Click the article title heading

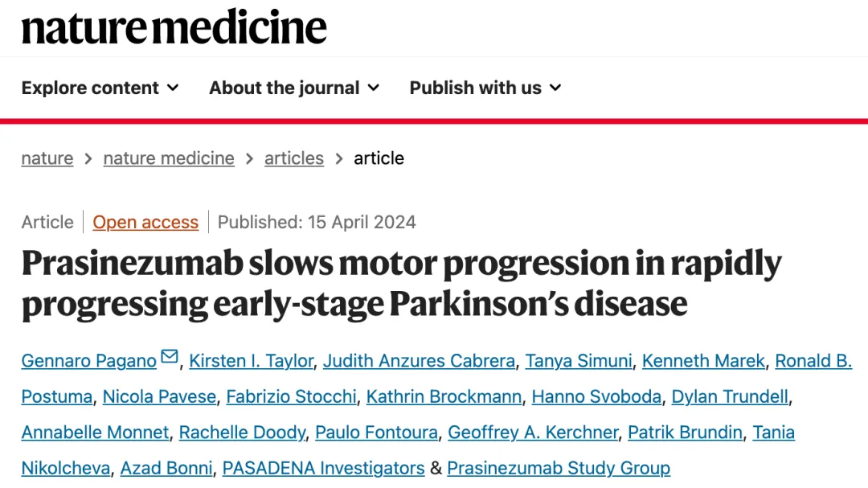point(400,283)
